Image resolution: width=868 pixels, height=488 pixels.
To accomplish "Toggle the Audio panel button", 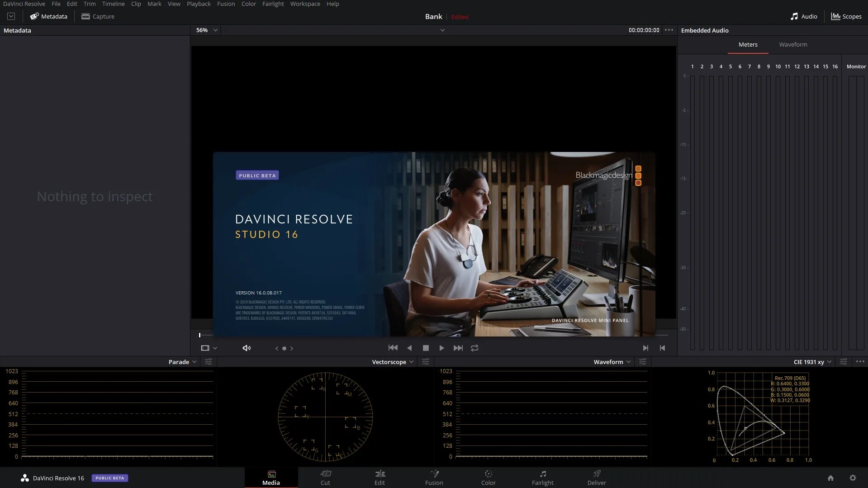I will point(803,16).
